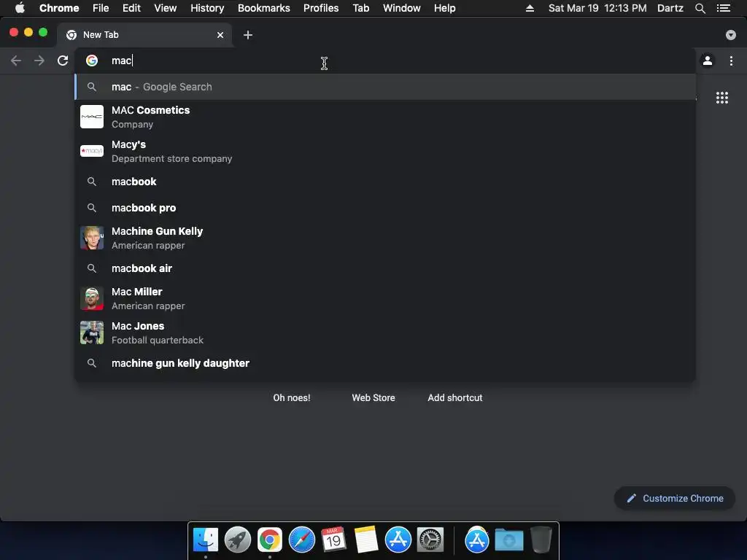Open the Web Store shortcut

373,397
